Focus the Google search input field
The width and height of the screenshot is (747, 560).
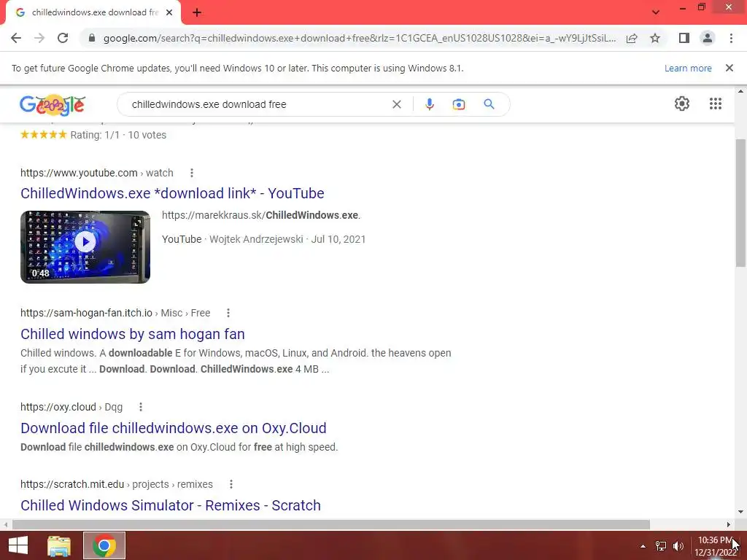(258, 104)
